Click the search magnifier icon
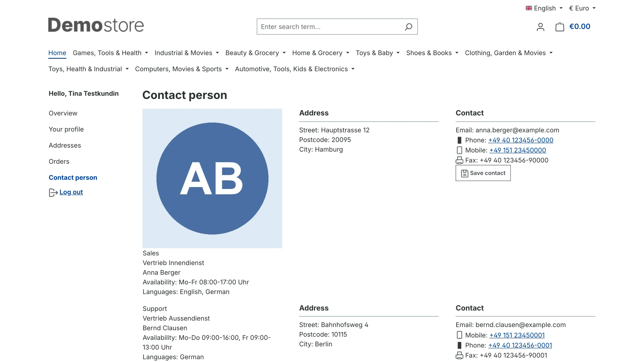The height and width of the screenshot is (362, 644). coord(408,27)
